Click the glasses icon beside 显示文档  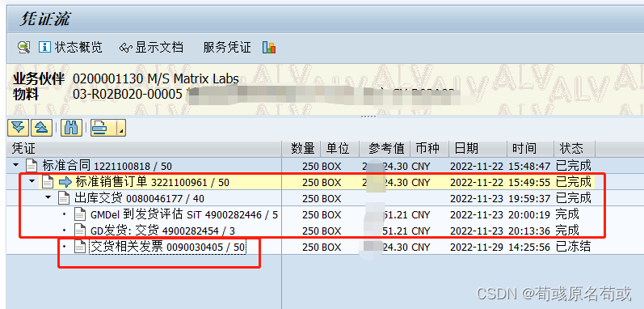pyautogui.click(x=125, y=48)
